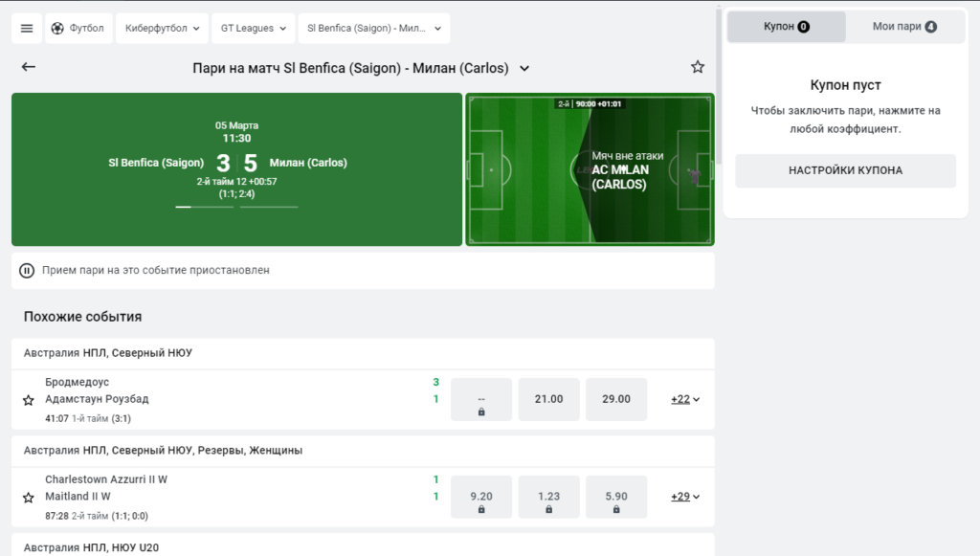Click Похожие события heading

tap(82, 317)
